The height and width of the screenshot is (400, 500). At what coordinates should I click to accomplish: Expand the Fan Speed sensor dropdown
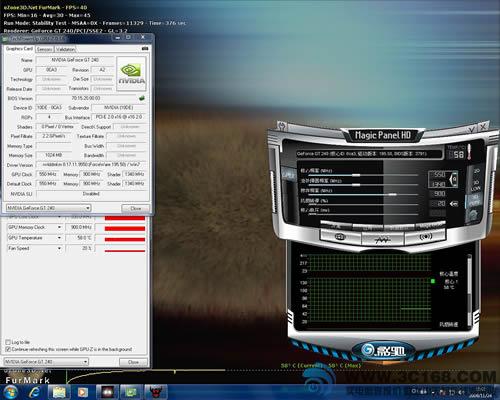[x=59, y=248]
